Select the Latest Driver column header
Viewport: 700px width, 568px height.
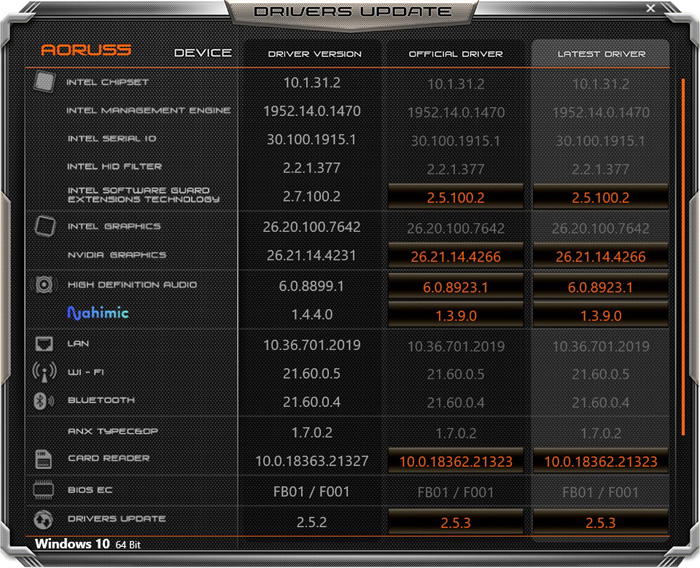[x=601, y=54]
